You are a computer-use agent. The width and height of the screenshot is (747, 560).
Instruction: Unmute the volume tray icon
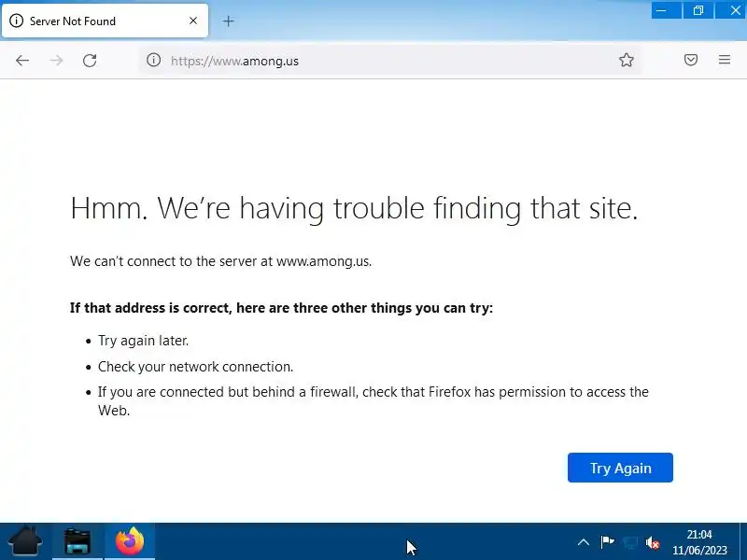point(654,542)
